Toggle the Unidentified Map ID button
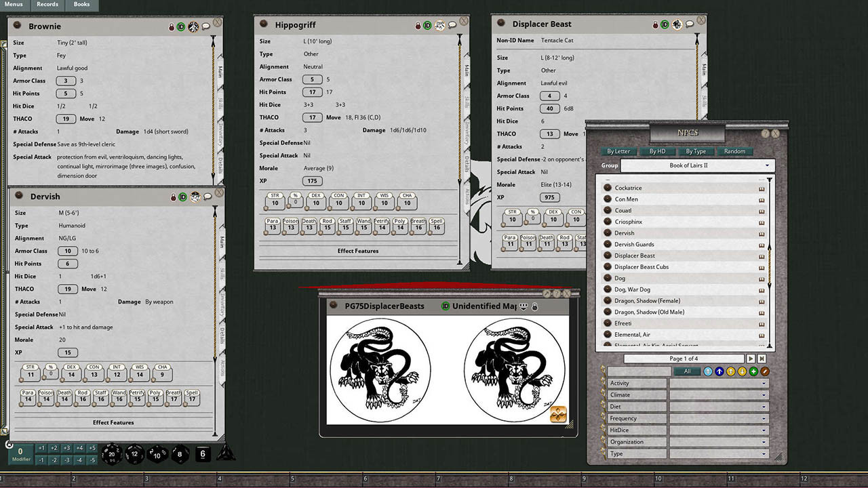The width and height of the screenshot is (868, 488). pyautogui.click(x=446, y=306)
